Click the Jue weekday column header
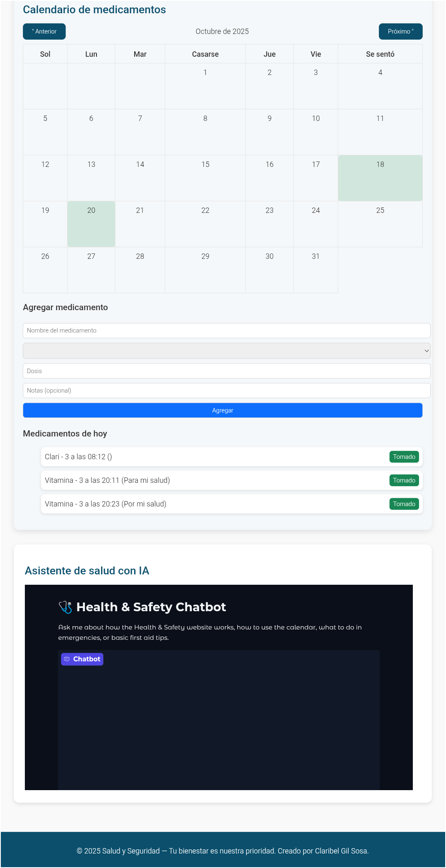This screenshot has height=868, width=446. (270, 54)
